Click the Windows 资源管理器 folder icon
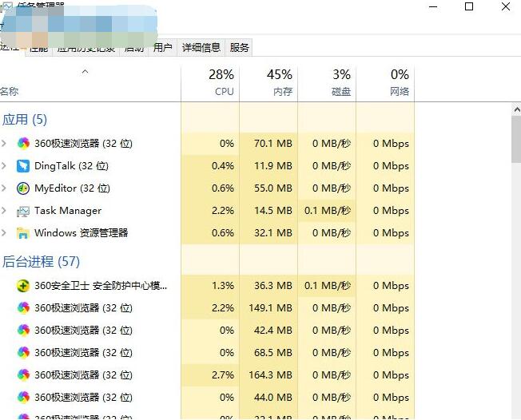This screenshot has width=521, height=420. (23, 233)
